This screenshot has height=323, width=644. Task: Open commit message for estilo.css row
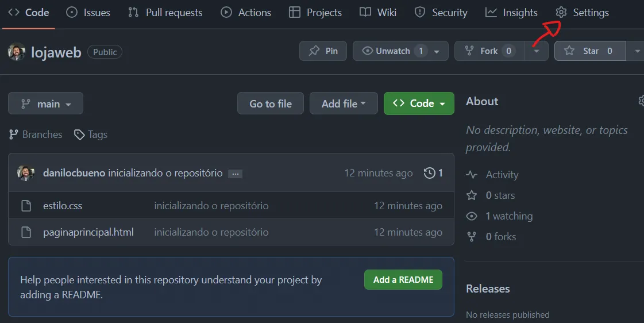click(x=211, y=206)
